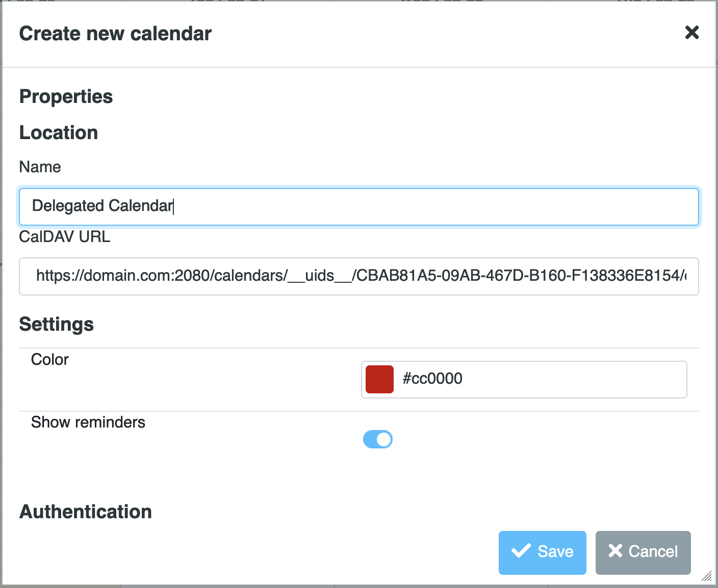Viewport: 718px width, 588px height.
Task: Open the red color swatch picker
Action: coord(379,379)
